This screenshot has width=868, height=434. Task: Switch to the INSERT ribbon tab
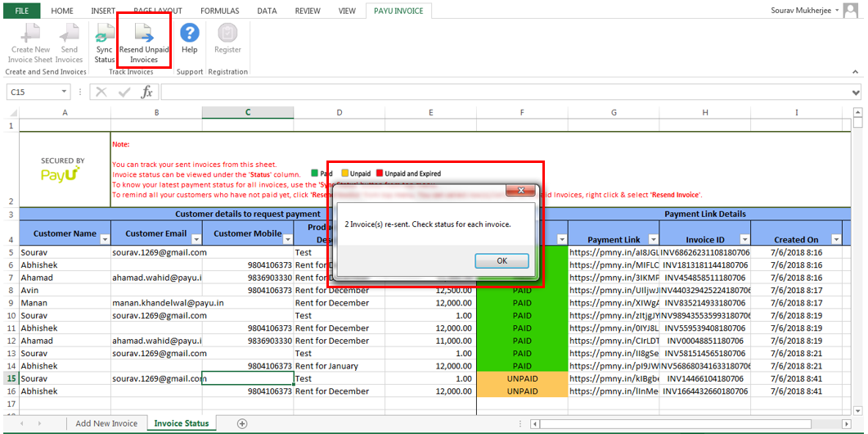[103, 11]
